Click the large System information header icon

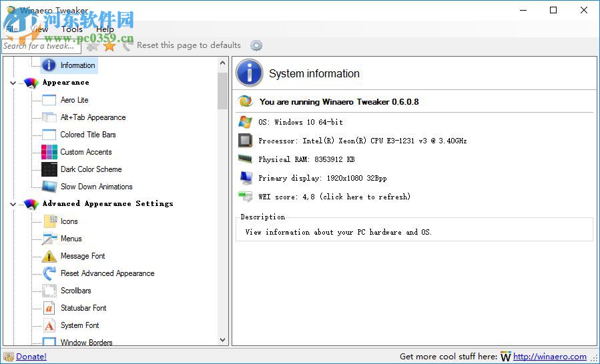[250, 73]
